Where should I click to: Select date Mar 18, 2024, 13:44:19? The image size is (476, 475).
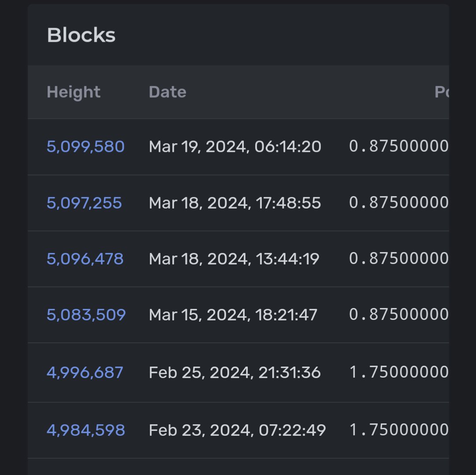point(234,259)
